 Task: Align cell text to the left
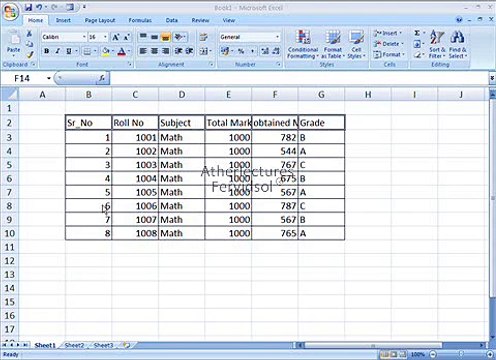click(x=143, y=51)
